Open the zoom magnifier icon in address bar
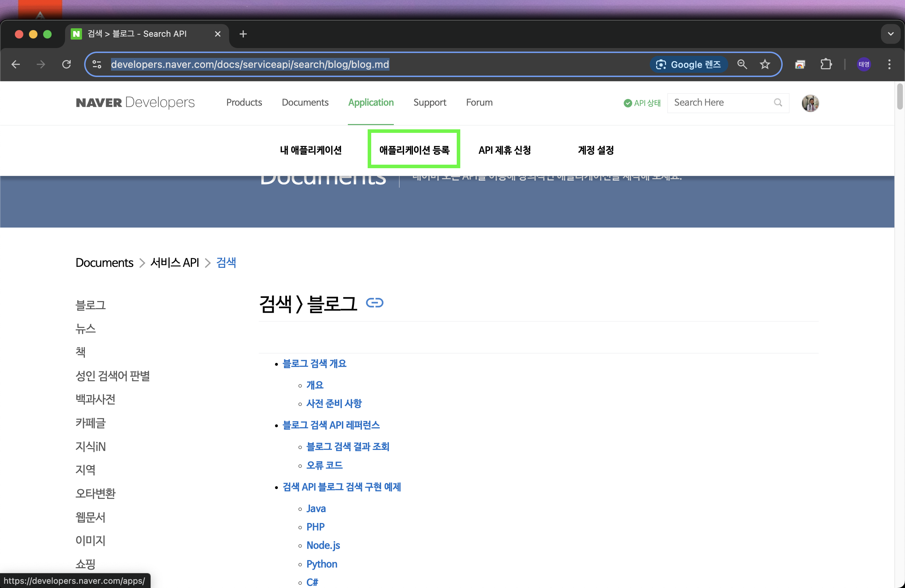 click(742, 64)
